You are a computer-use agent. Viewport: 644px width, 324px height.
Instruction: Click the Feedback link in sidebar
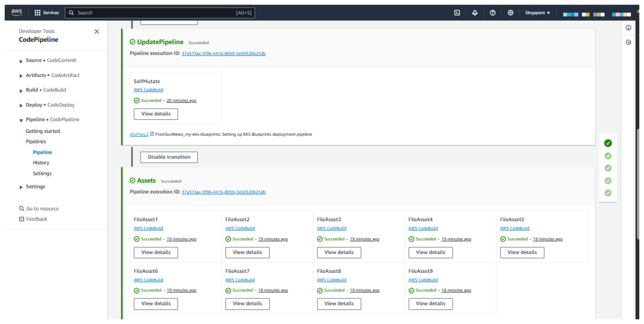37,219
